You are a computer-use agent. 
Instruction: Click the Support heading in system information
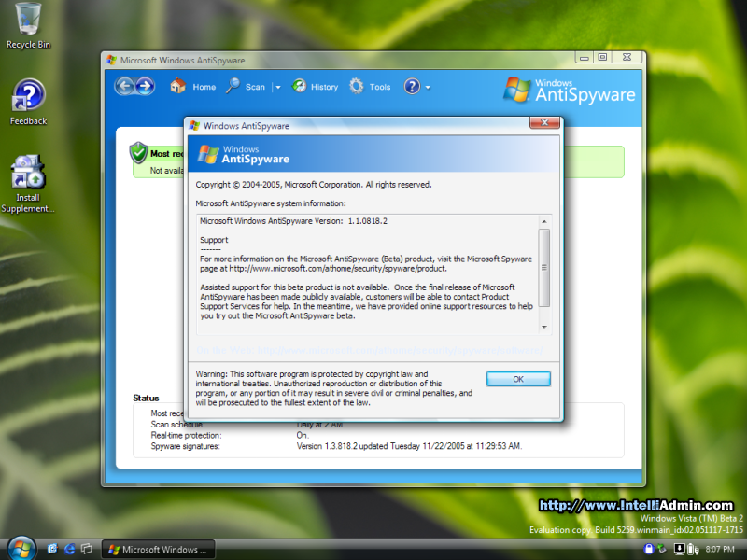(214, 240)
